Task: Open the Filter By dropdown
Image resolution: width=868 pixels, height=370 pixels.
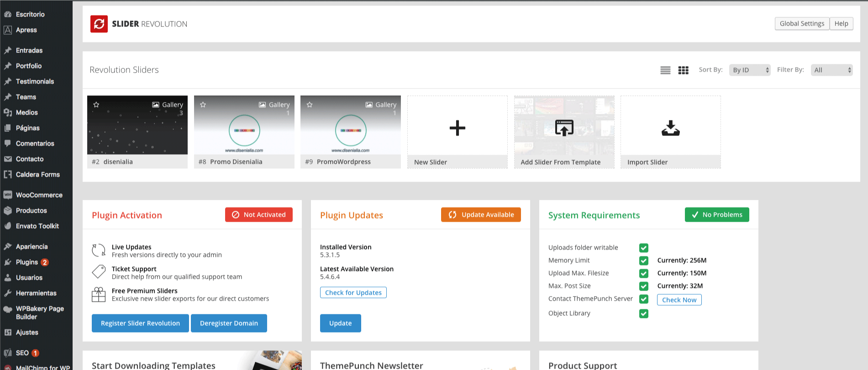Action: point(831,70)
